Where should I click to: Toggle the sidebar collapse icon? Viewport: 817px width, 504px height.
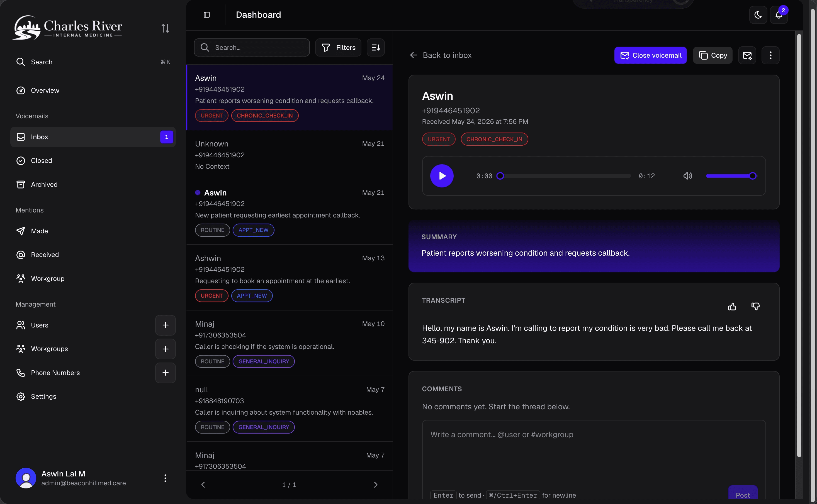coord(207,15)
